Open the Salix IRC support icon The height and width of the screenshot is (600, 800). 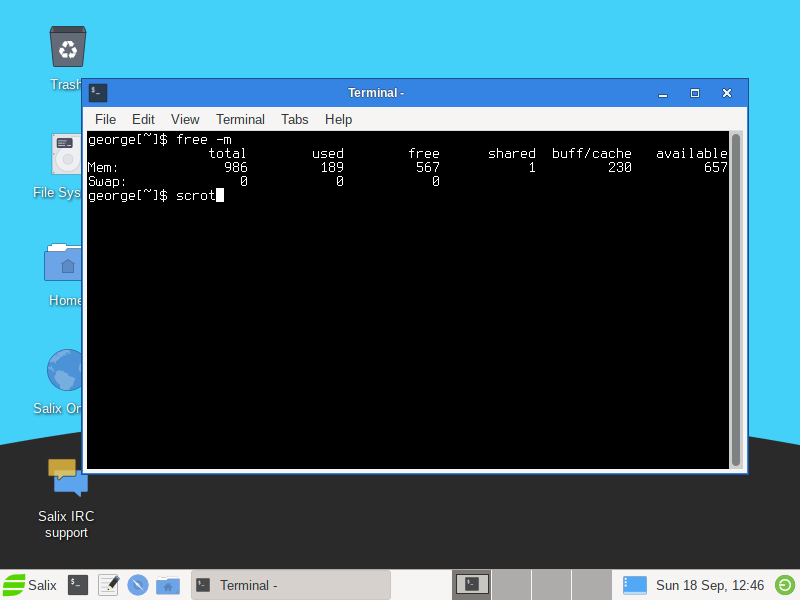click(68, 477)
